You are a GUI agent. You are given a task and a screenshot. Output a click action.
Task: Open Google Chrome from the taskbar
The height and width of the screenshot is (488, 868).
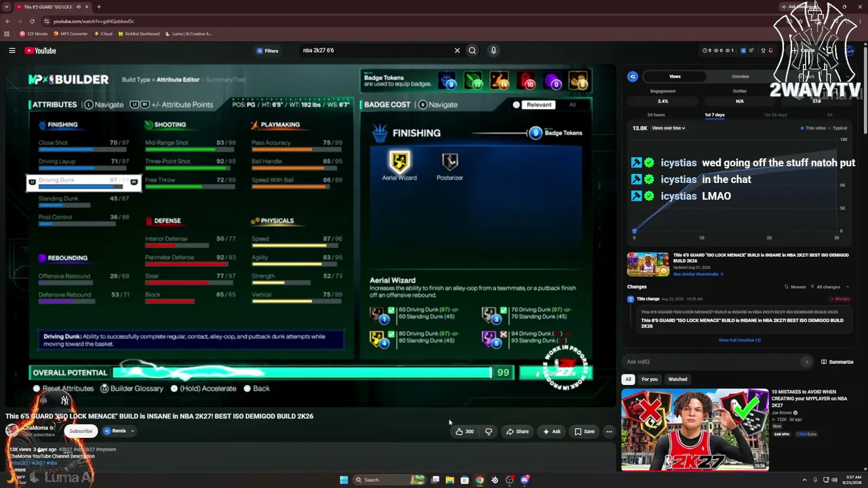tap(479, 480)
